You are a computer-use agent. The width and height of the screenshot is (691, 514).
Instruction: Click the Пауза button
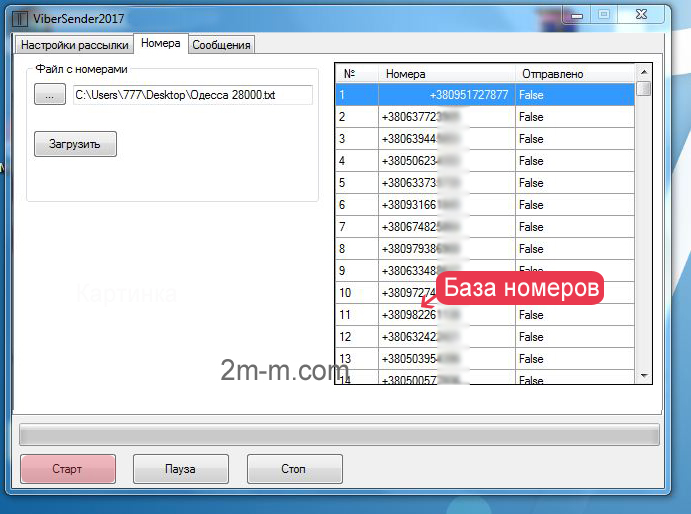pyautogui.click(x=180, y=469)
